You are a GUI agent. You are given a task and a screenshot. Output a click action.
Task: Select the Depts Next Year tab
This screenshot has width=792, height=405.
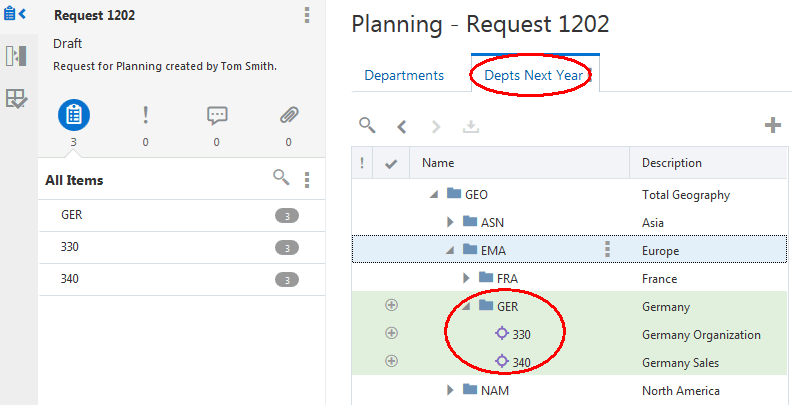click(533, 75)
